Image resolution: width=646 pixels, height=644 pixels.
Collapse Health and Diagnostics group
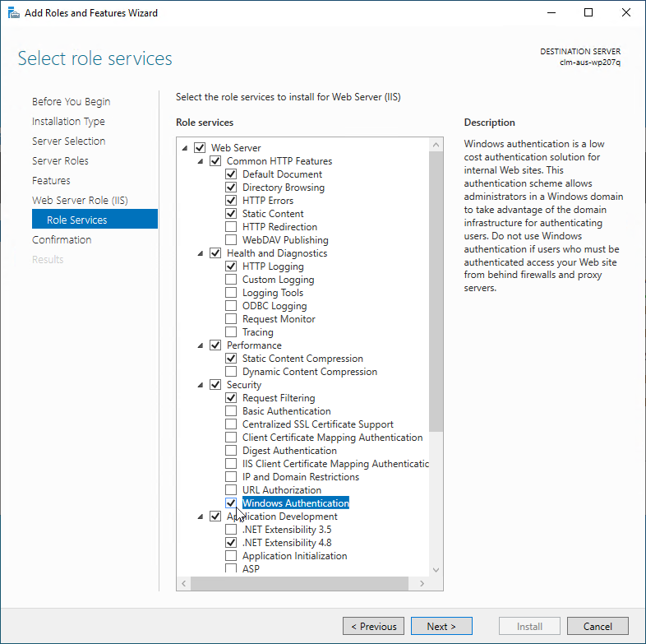(201, 253)
